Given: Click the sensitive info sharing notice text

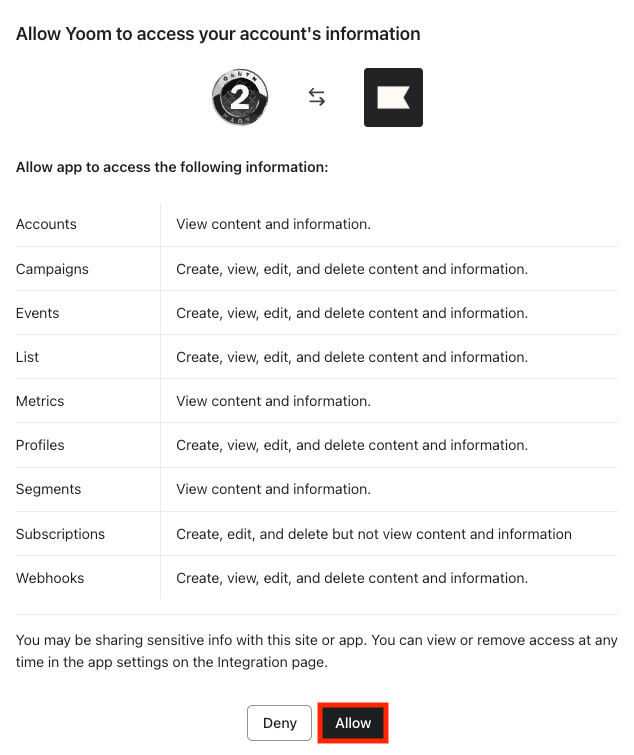Looking at the screenshot, I should 317,651.
